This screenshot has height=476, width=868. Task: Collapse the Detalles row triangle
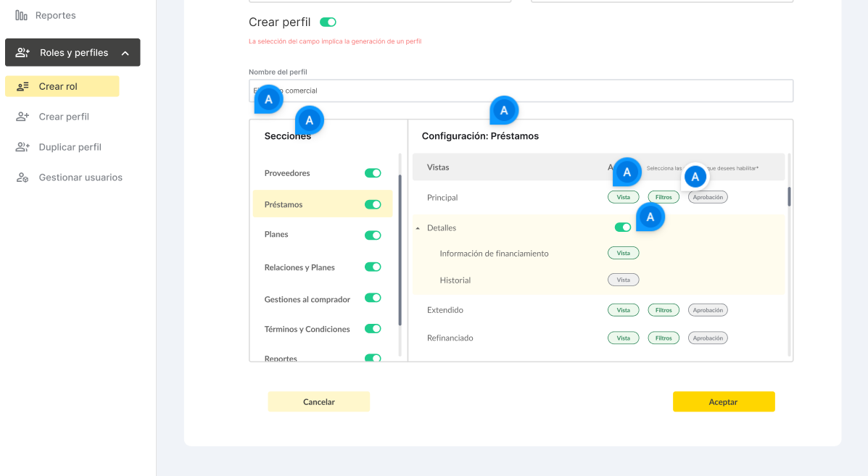click(418, 228)
